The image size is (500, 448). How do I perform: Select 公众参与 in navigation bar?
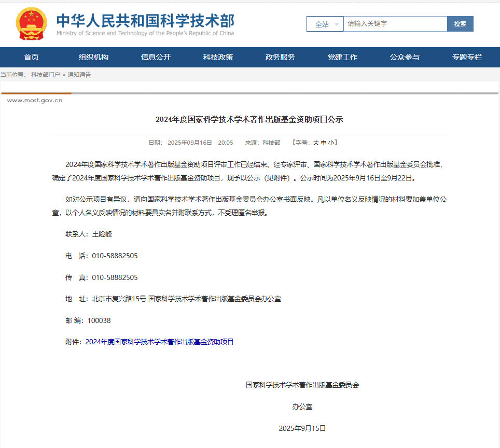pyautogui.click(x=405, y=57)
